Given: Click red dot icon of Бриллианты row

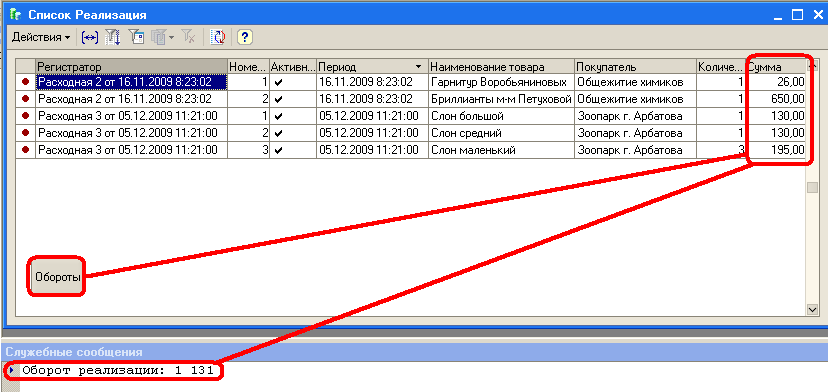Looking at the screenshot, I should [x=25, y=99].
